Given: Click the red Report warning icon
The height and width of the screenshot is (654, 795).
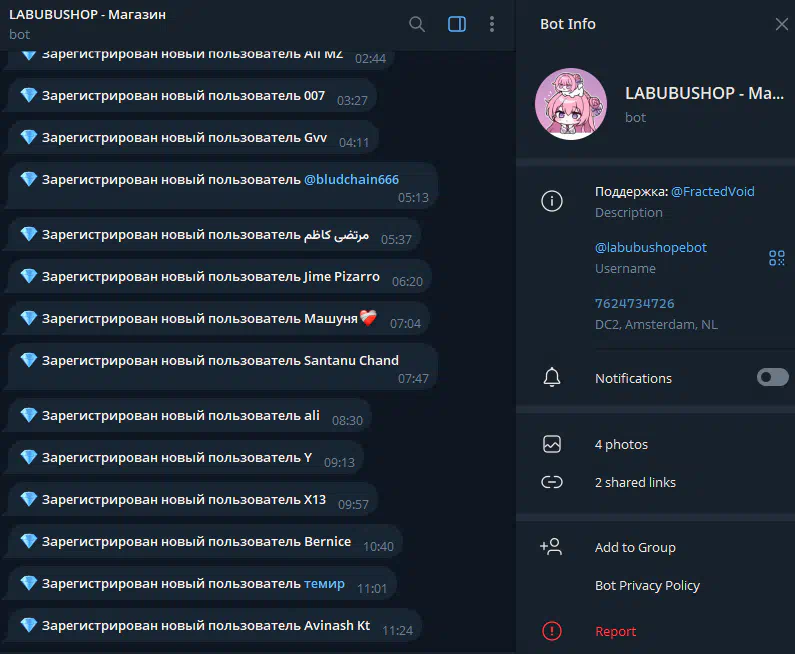Looking at the screenshot, I should point(552,631).
